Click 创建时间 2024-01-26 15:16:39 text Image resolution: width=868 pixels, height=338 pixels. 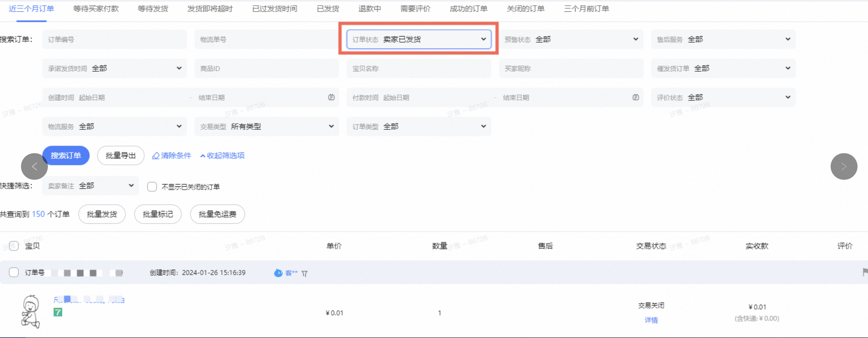pos(197,272)
